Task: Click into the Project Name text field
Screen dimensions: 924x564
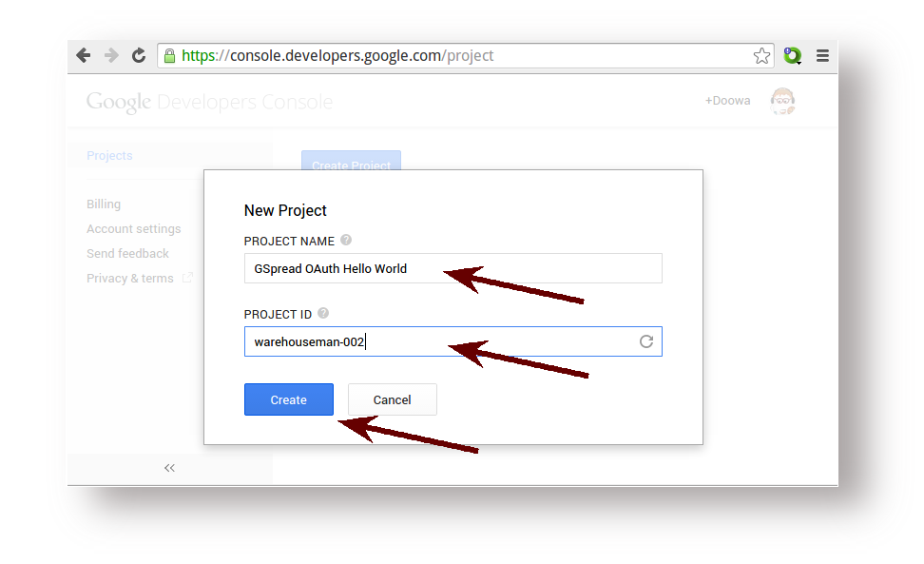Action: [x=453, y=268]
